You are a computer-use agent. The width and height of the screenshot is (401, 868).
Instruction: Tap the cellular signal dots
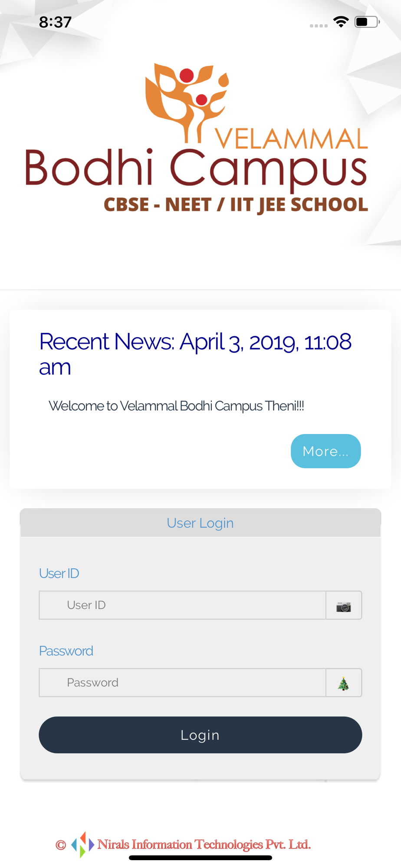[x=319, y=26]
